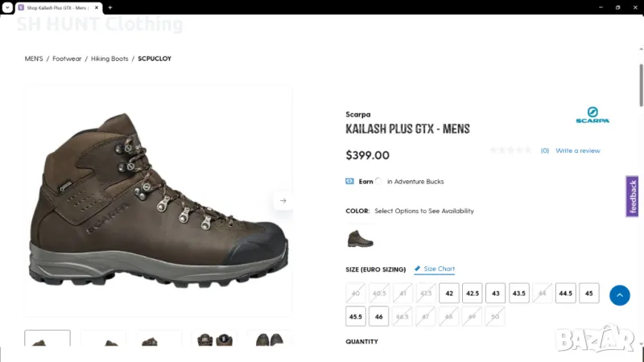The height and width of the screenshot is (362, 644).
Task: Choose size 45.5
Action: 356,317
